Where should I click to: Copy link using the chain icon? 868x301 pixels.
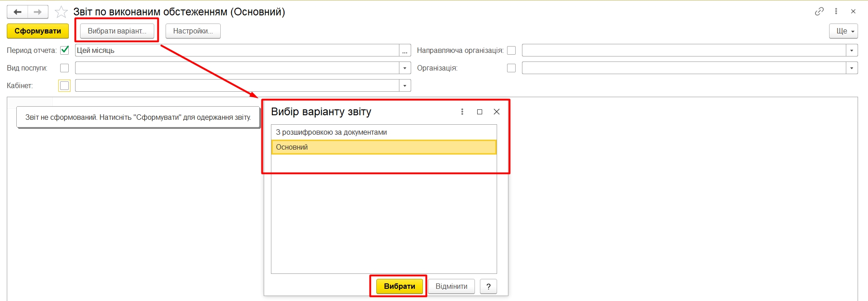[819, 11]
